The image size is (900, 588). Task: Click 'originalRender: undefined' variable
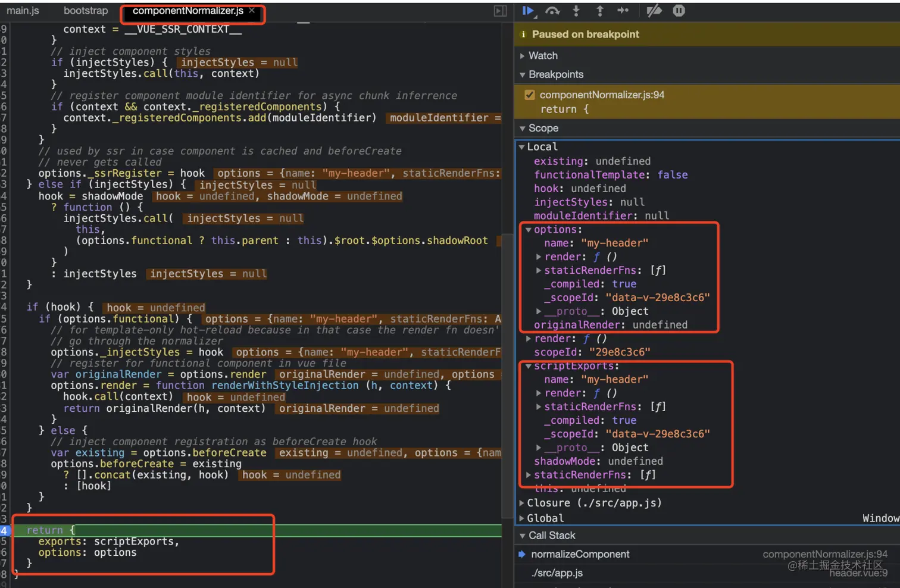pyautogui.click(x=611, y=325)
